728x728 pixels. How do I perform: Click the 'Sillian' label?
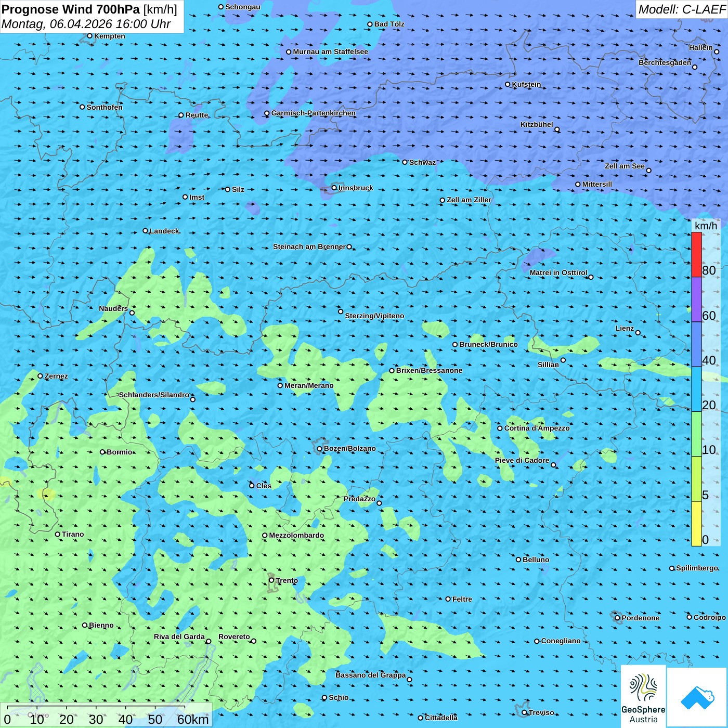pyautogui.click(x=548, y=365)
